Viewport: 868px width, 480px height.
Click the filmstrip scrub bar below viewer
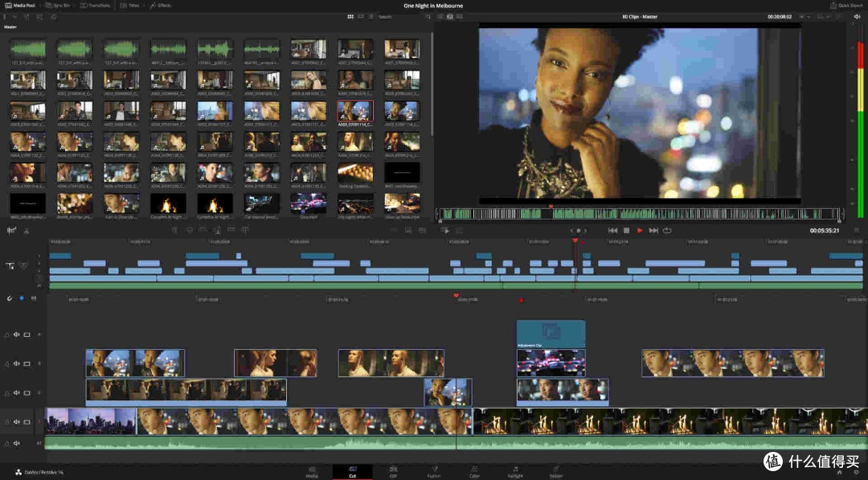640,213
